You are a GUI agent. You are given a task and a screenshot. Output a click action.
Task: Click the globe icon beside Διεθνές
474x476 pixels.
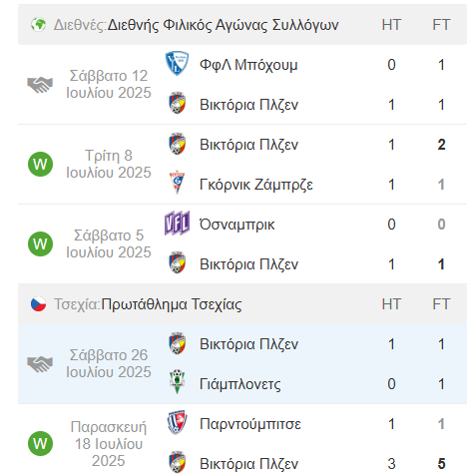(38, 25)
